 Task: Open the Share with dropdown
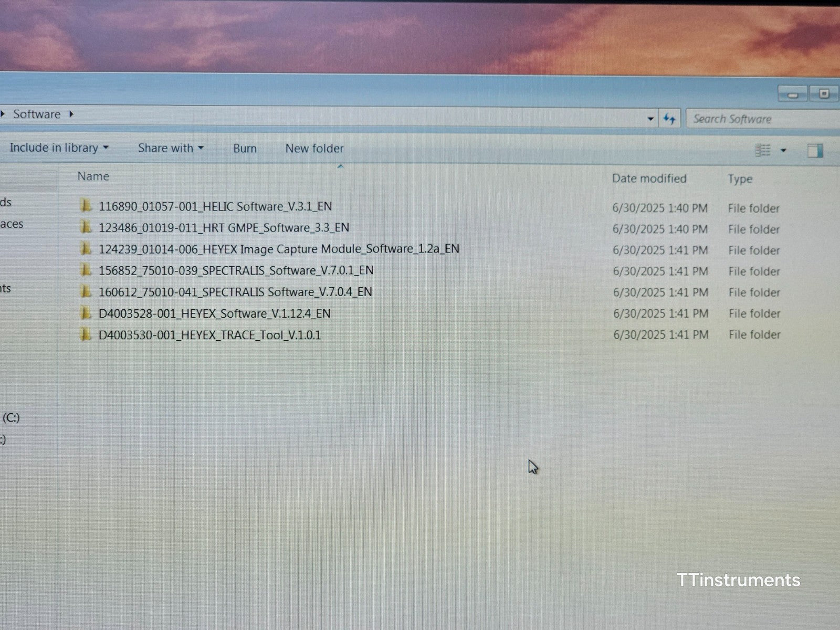(171, 148)
